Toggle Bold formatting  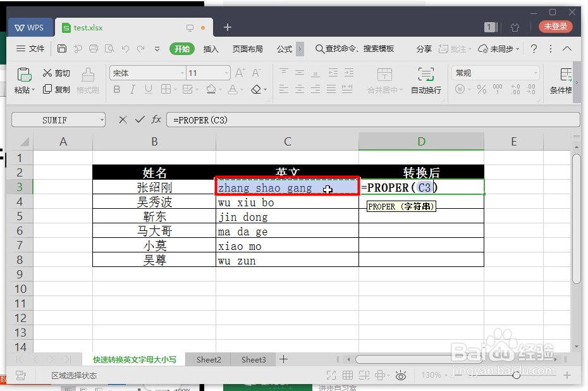[x=117, y=89]
